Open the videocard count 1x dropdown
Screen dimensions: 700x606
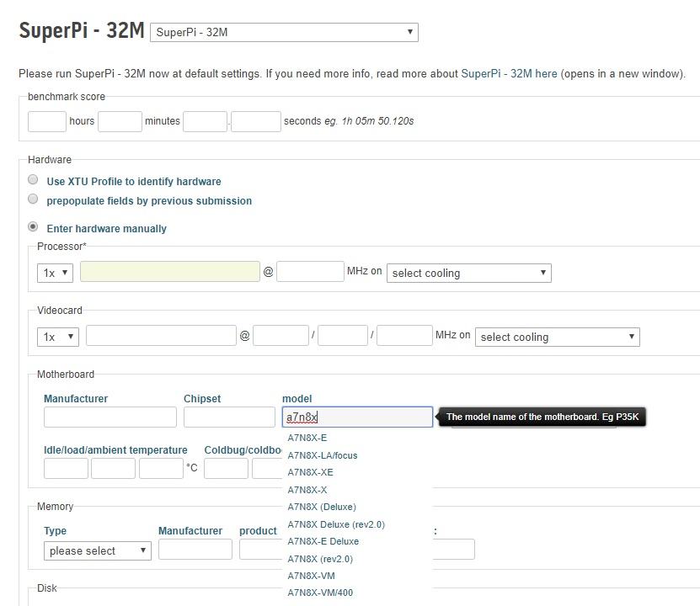pyautogui.click(x=58, y=337)
